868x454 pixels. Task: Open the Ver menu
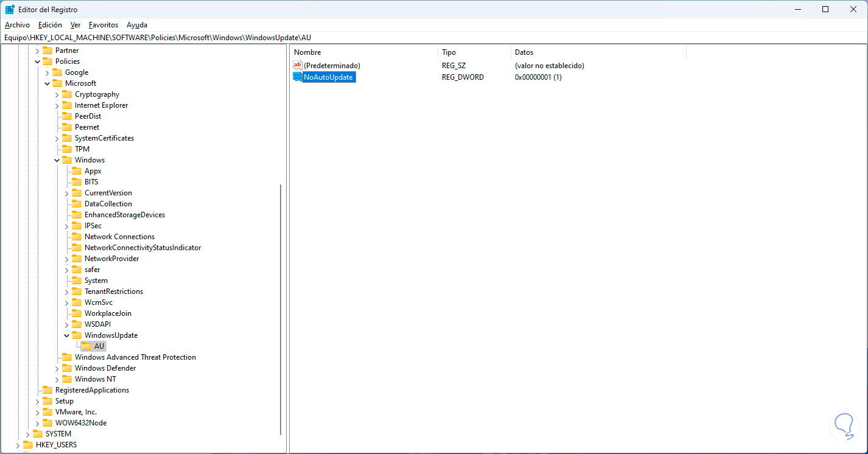(x=75, y=25)
